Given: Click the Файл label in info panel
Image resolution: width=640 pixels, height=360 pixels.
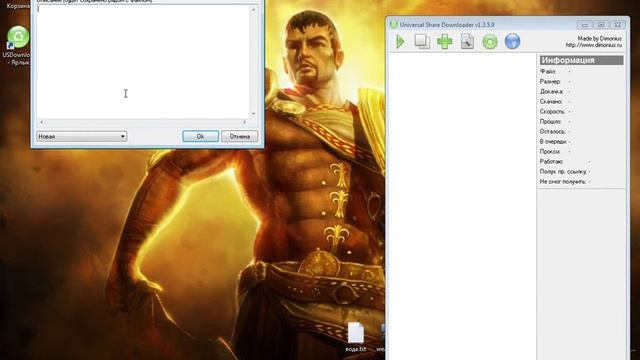Looking at the screenshot, I should tap(547, 71).
